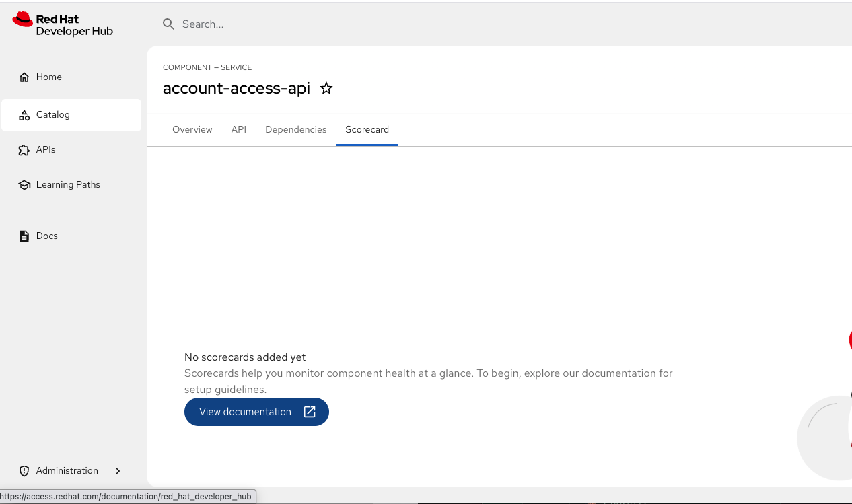
Task: Select the Scorecard tab
Action: tap(367, 129)
